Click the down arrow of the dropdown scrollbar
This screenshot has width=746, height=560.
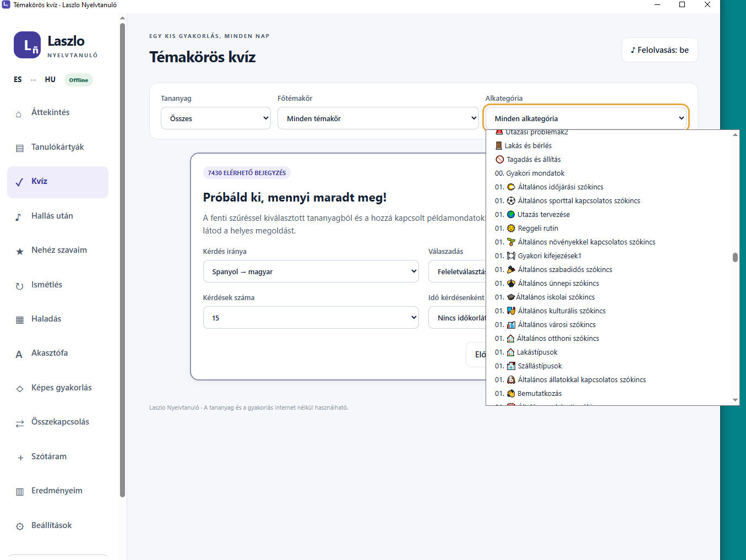point(735,400)
